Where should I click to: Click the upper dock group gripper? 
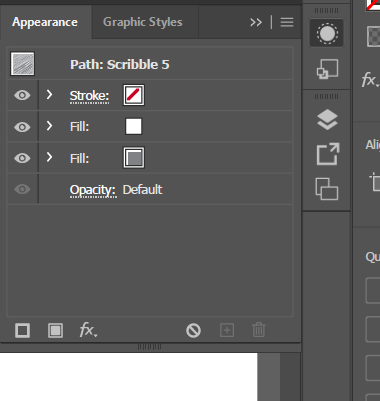pos(326,11)
